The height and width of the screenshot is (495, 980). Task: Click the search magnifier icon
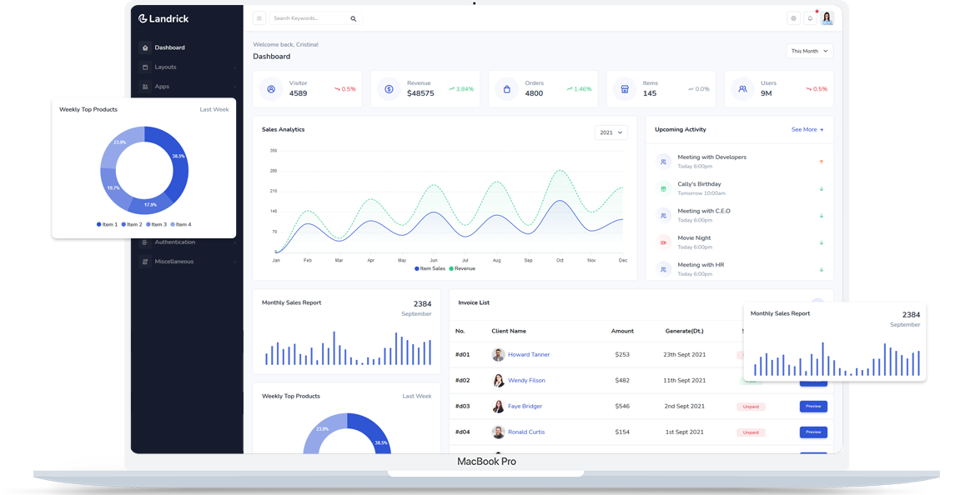(x=353, y=17)
